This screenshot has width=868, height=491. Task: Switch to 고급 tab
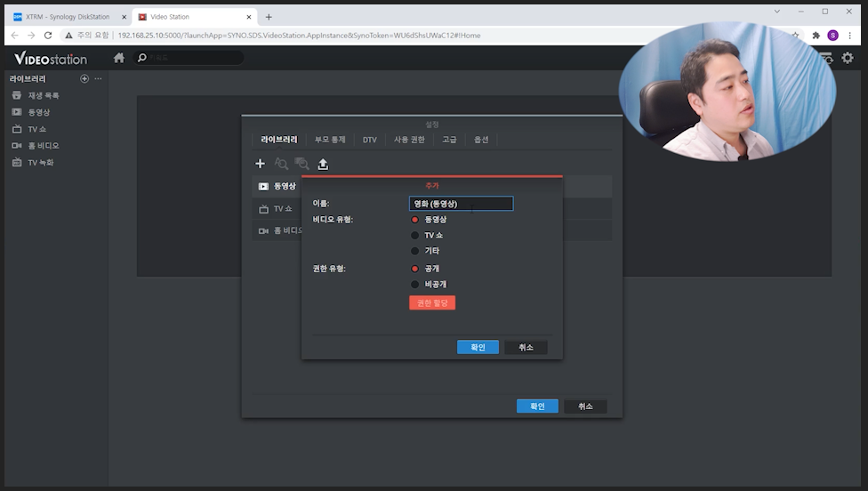tap(449, 140)
